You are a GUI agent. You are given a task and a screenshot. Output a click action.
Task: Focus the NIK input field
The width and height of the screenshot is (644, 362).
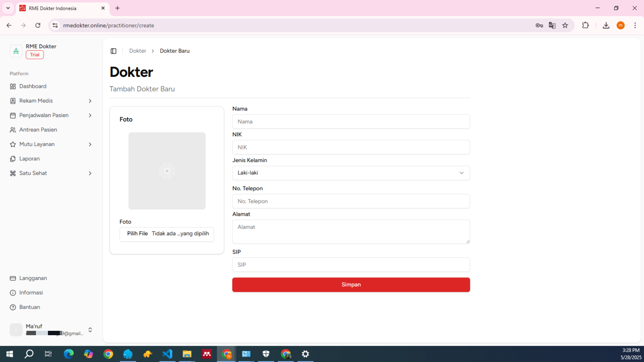tap(351, 147)
